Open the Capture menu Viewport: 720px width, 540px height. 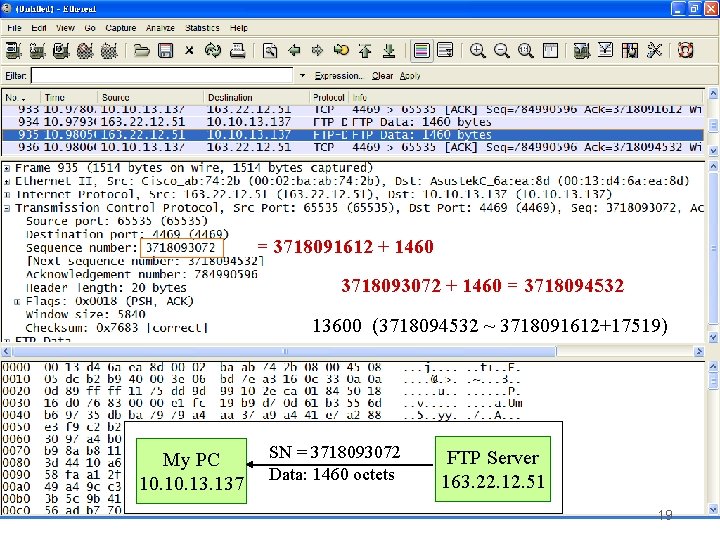[120, 28]
